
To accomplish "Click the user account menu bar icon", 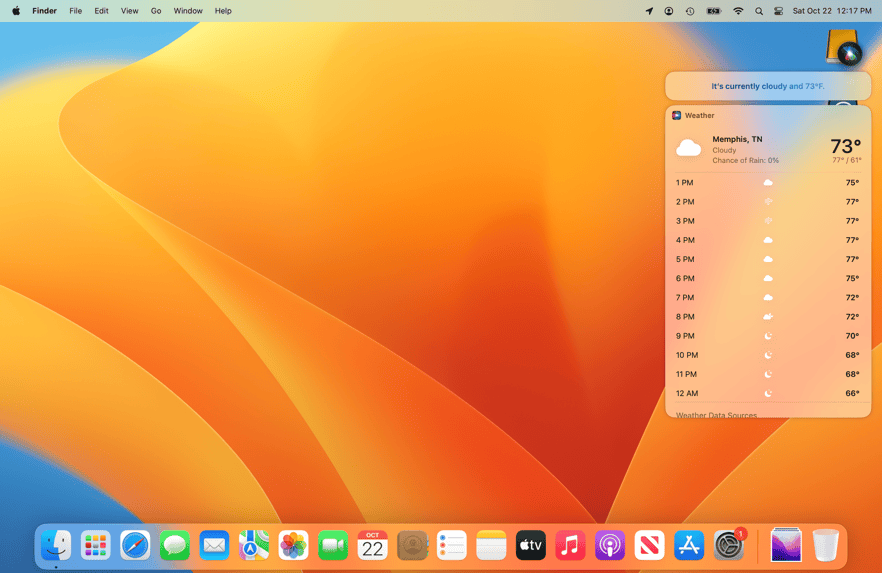I will point(669,11).
